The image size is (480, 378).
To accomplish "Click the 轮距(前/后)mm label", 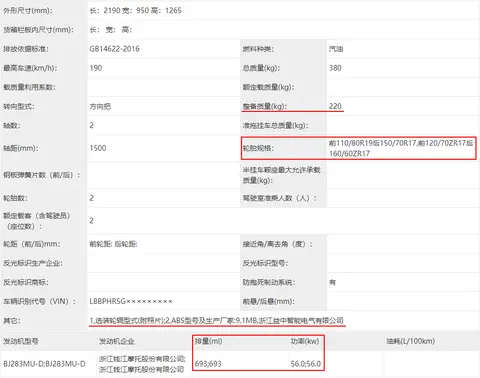I will pos(32,244).
